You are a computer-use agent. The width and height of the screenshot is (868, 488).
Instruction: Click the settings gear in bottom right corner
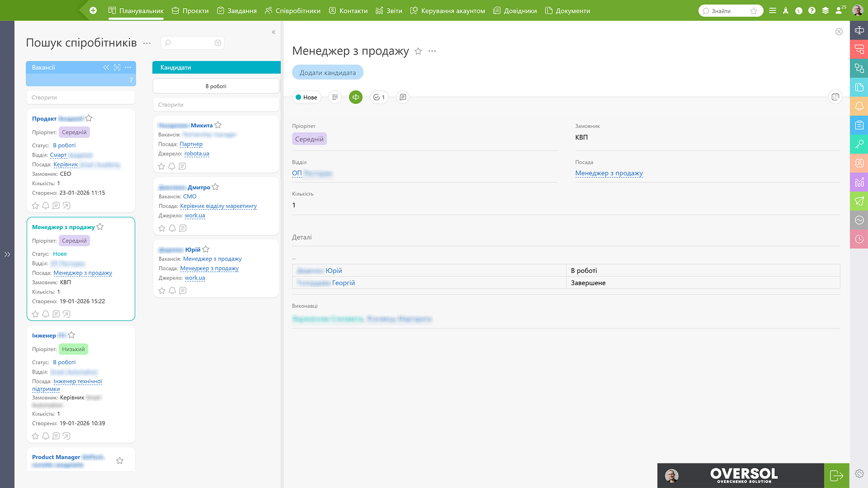click(859, 473)
